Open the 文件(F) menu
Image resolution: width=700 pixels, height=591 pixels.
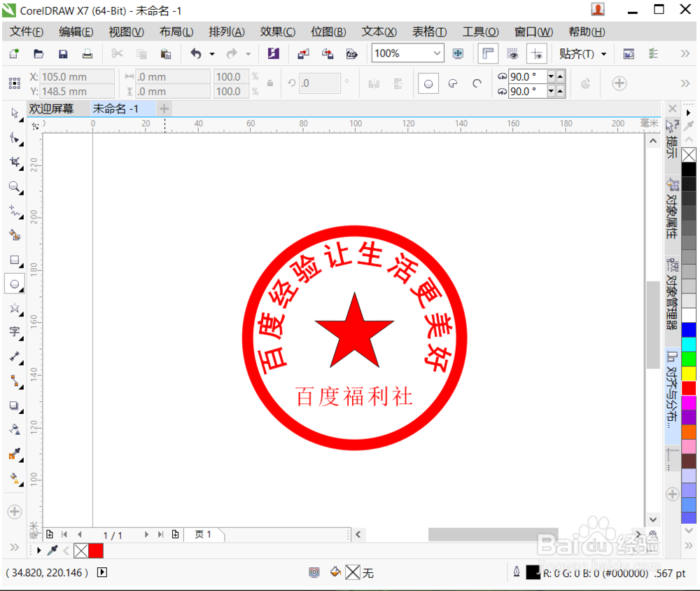pyautogui.click(x=27, y=32)
